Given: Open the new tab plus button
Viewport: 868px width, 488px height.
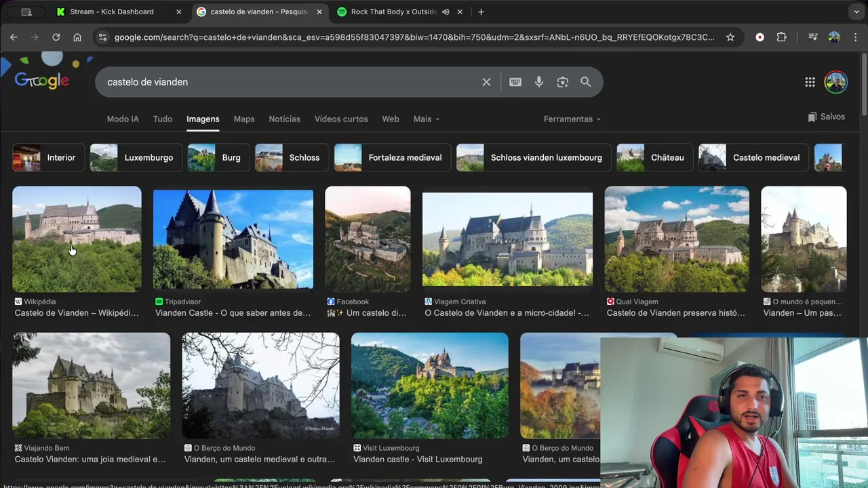Looking at the screenshot, I should 481,12.
